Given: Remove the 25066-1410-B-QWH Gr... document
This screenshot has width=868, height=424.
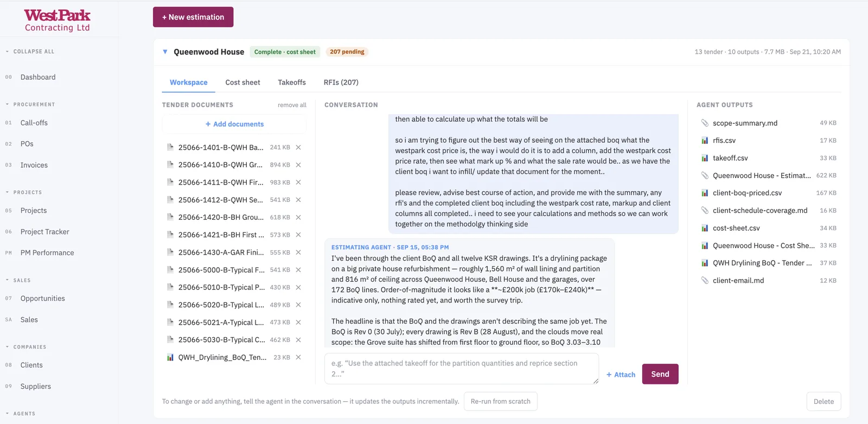Looking at the screenshot, I should [298, 165].
